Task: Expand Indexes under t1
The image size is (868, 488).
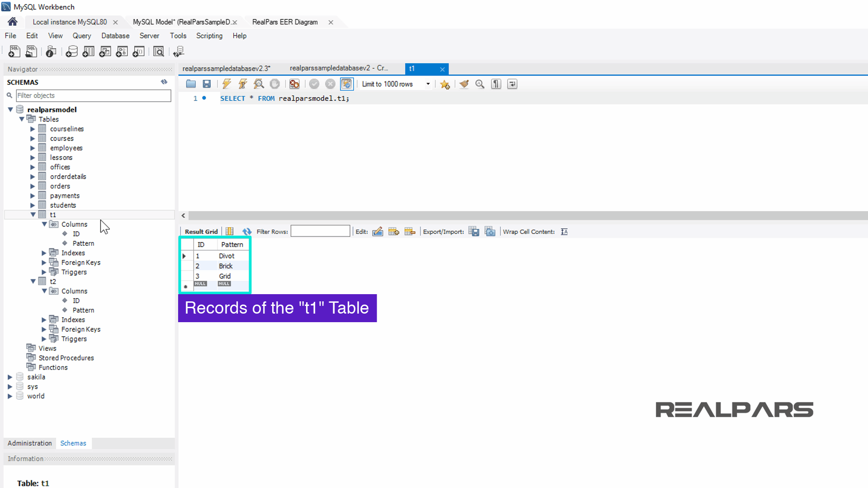Action: (44, 253)
